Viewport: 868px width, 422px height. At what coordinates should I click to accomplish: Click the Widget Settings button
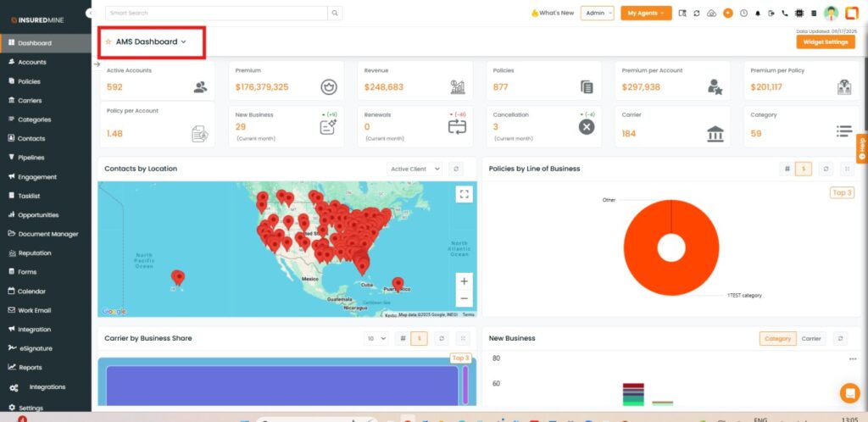coord(825,42)
